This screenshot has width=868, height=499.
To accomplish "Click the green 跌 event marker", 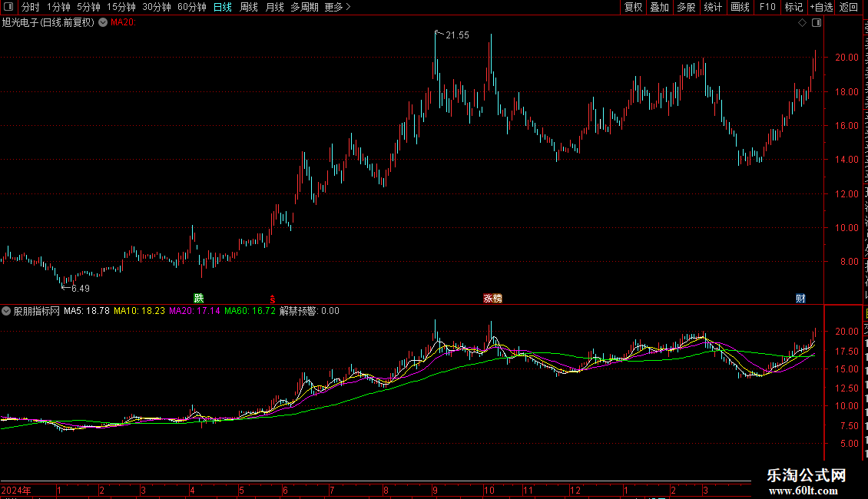I will 199,298.
